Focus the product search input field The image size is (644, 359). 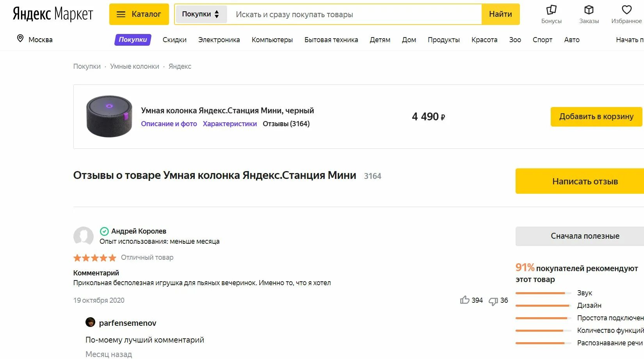pos(354,14)
